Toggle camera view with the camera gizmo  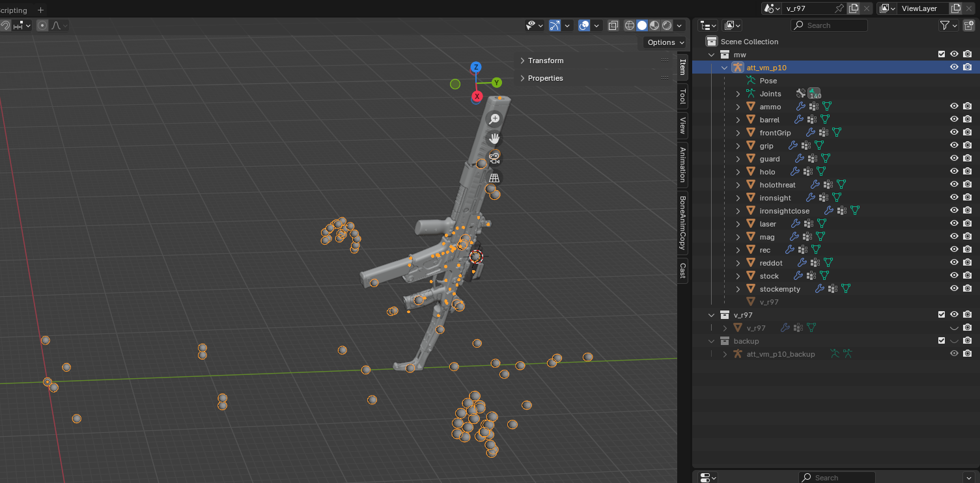tap(494, 158)
